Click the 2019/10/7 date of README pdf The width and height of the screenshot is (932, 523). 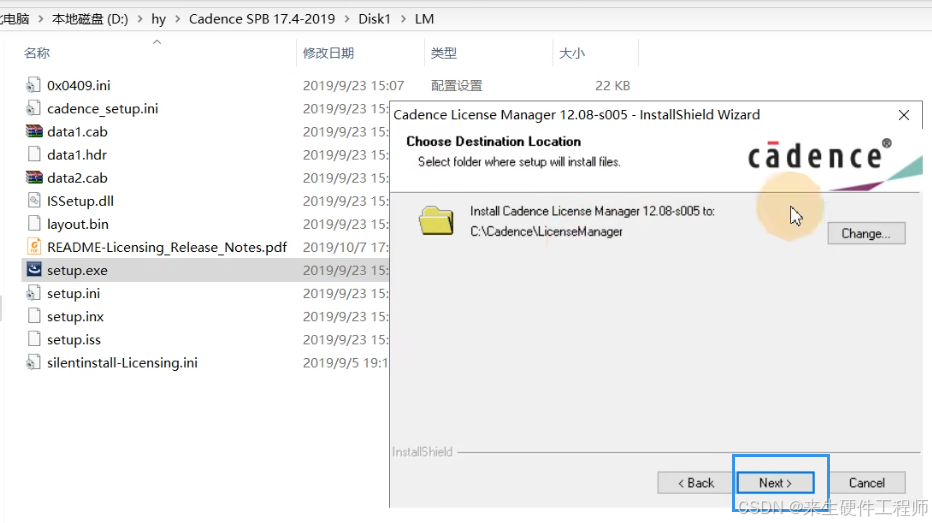345,247
